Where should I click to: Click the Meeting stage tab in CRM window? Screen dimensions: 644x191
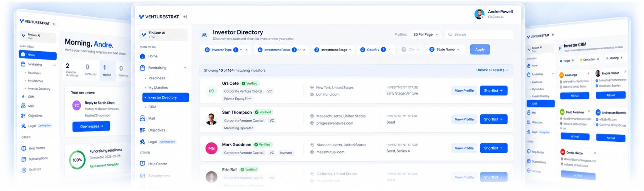click(x=614, y=58)
